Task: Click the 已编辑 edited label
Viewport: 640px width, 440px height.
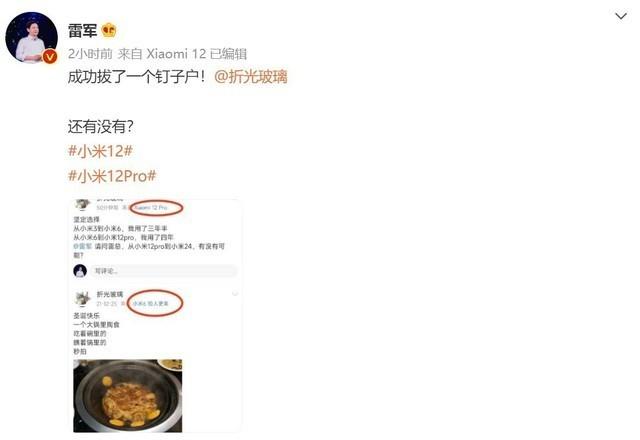Action: [x=229, y=54]
